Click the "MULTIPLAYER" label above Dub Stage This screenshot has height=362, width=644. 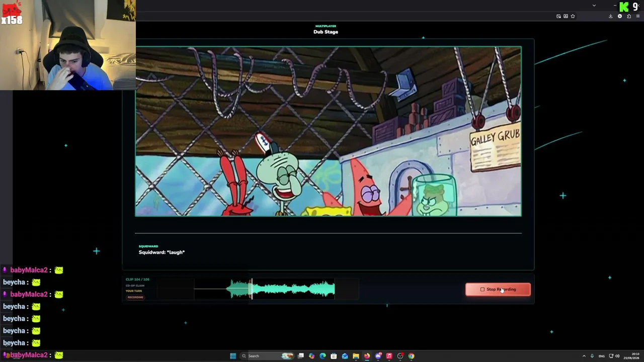pyautogui.click(x=326, y=26)
